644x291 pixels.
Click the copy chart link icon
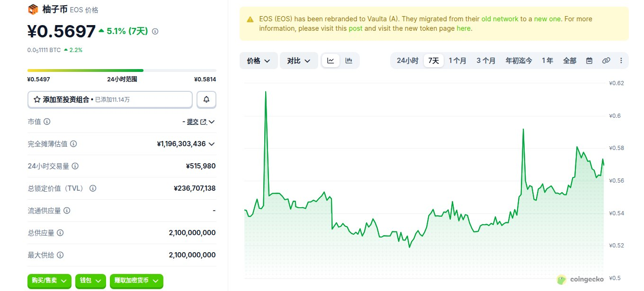pyautogui.click(x=606, y=61)
